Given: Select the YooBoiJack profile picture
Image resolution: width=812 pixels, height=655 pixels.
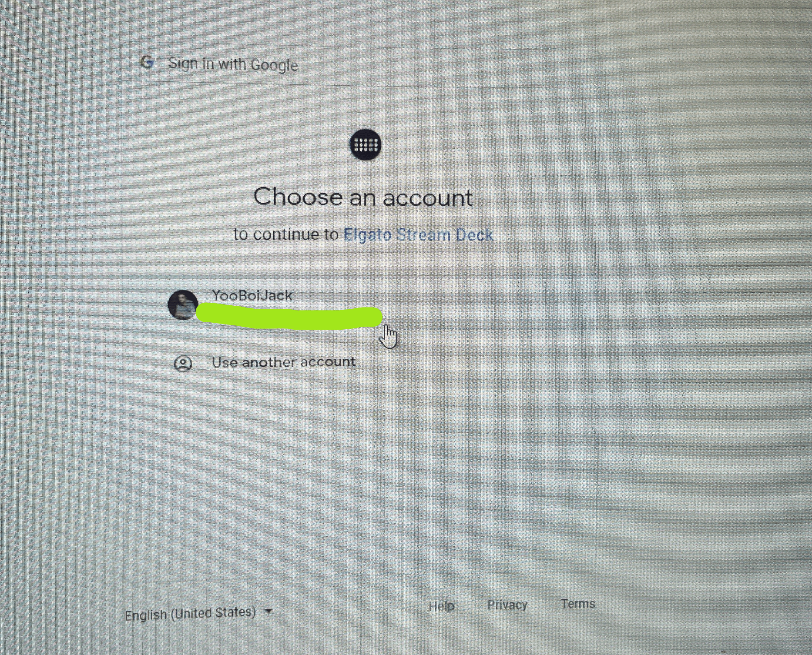Looking at the screenshot, I should pyautogui.click(x=183, y=304).
